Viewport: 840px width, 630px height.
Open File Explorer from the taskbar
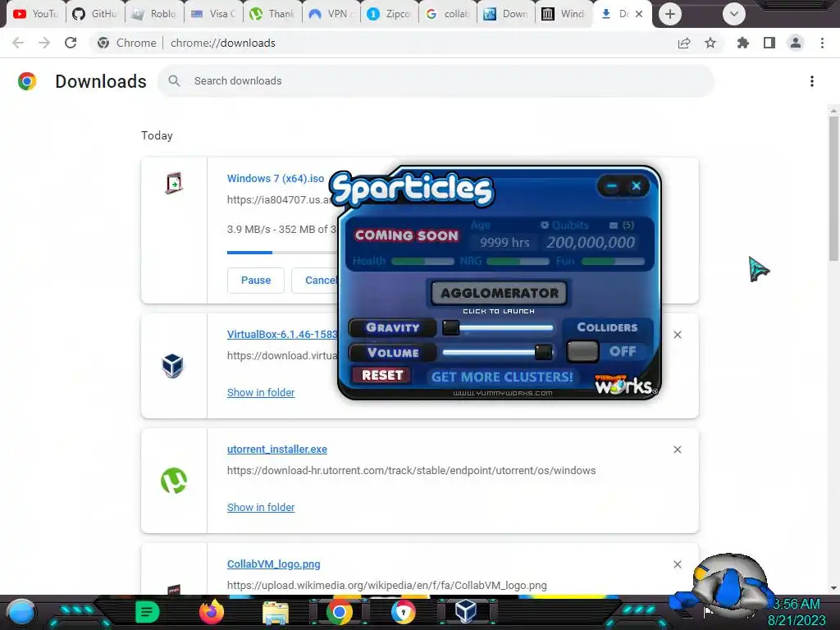(276, 613)
